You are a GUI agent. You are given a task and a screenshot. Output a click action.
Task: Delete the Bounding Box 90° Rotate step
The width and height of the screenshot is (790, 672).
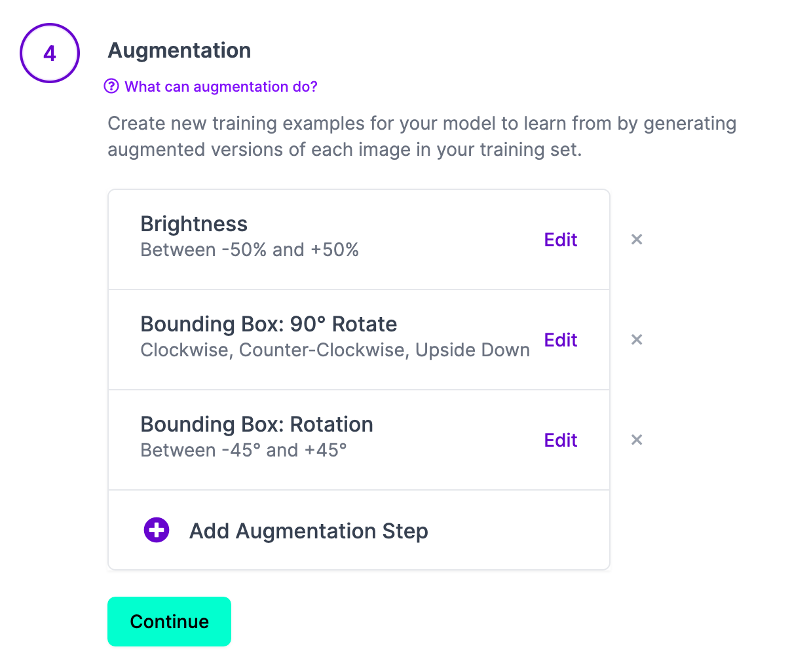pyautogui.click(x=636, y=340)
